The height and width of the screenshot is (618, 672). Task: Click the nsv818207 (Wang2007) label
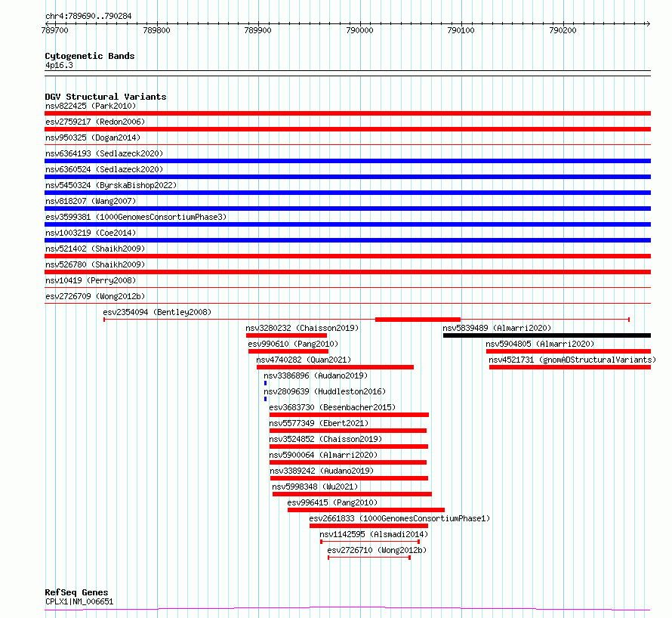point(91,201)
